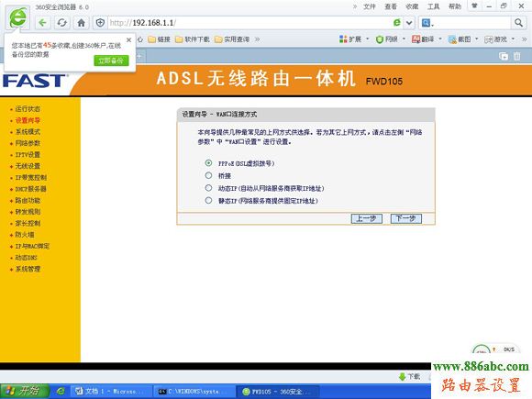Click the IE quick launch icon in taskbar

tap(61, 391)
